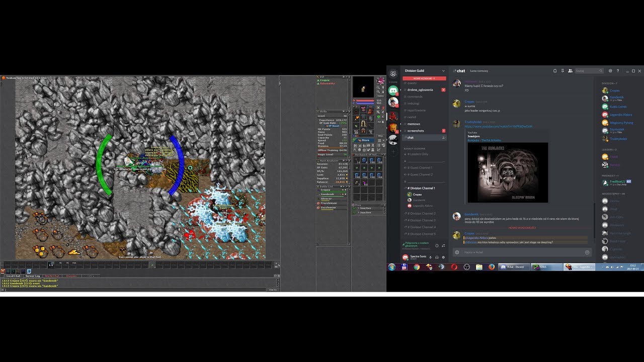Open YouTube link in Trudnybolek message
The height and width of the screenshot is (362, 644).
[x=498, y=126]
